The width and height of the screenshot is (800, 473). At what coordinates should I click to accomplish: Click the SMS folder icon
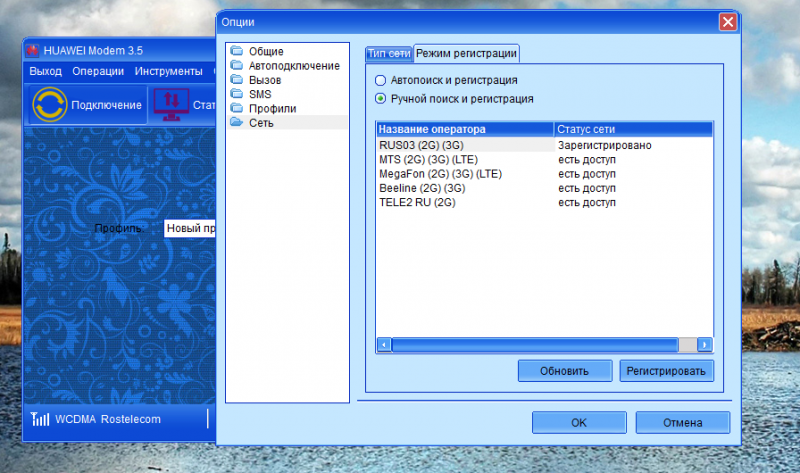click(x=236, y=93)
